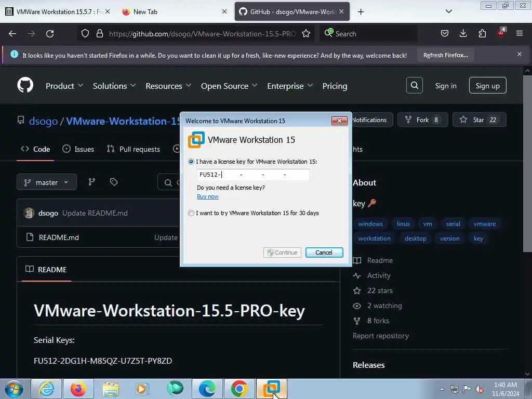This screenshot has width=532, height=399.
Task: Click the Sign in link
Action: [445, 86]
